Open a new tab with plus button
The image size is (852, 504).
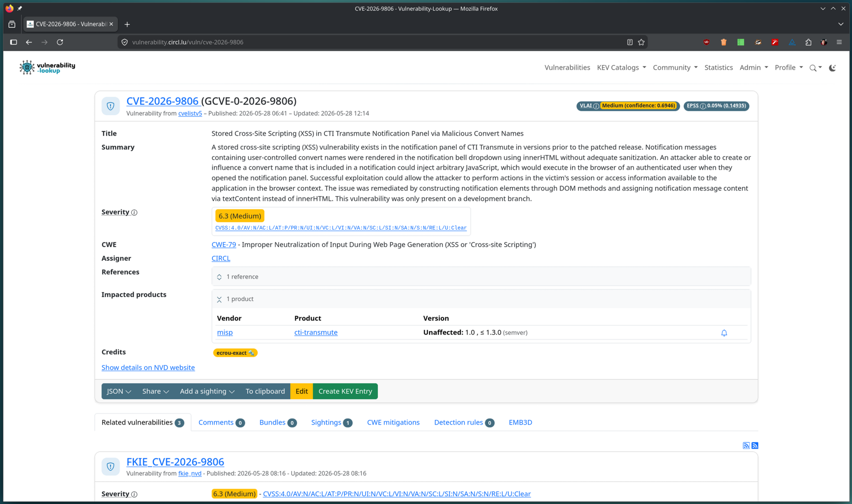click(x=127, y=24)
